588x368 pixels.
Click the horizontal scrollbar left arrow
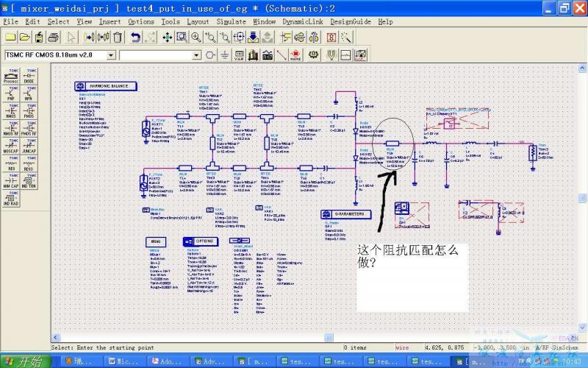click(x=56, y=337)
